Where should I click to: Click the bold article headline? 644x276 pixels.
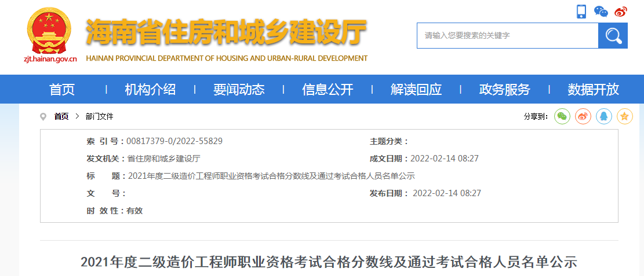[x=329, y=262]
